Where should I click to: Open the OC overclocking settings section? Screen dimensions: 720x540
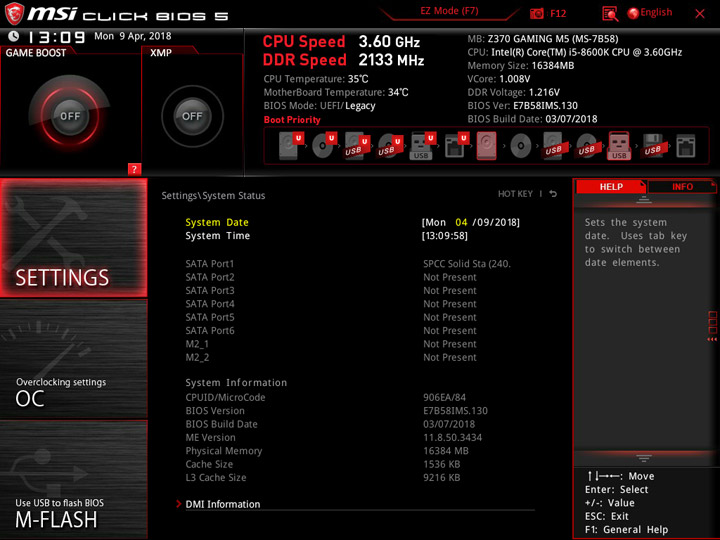[x=73, y=359]
